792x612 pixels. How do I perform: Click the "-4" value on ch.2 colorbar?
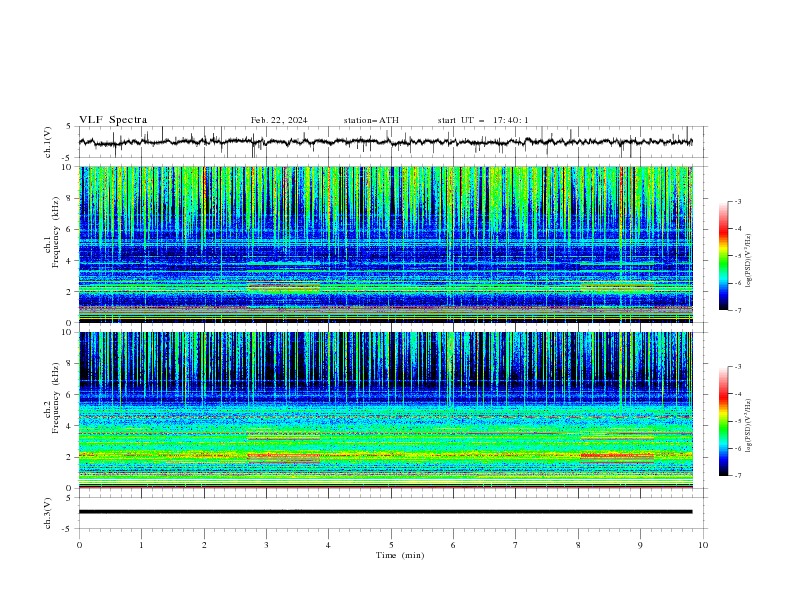(737, 394)
